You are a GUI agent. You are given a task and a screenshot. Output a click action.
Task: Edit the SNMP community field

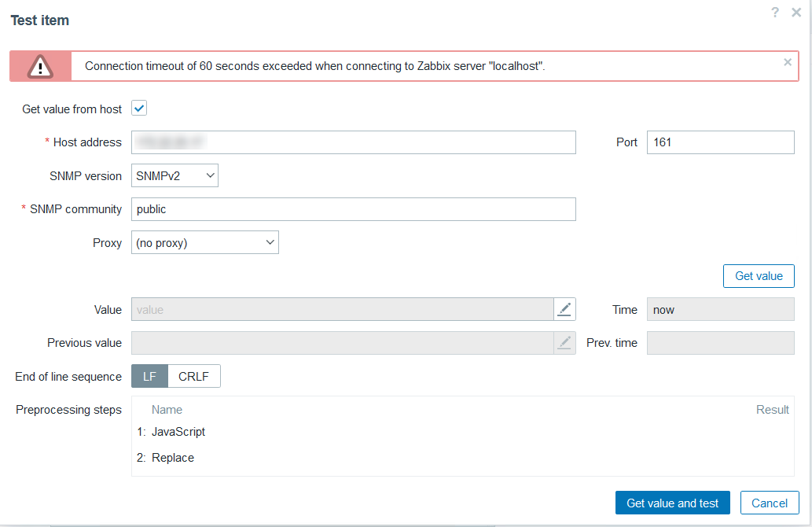353,209
